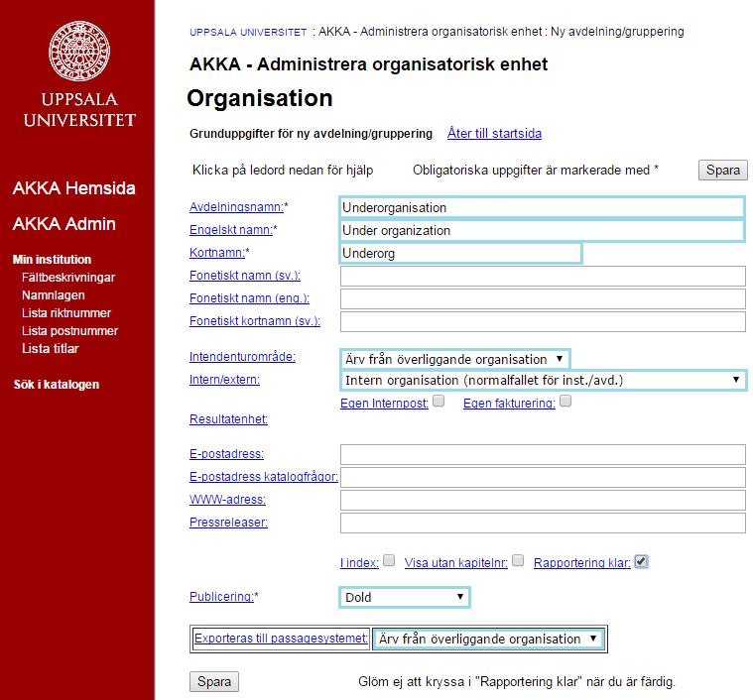Click the WWW-adress help link
Screen dimensions: 753x700
tap(227, 499)
